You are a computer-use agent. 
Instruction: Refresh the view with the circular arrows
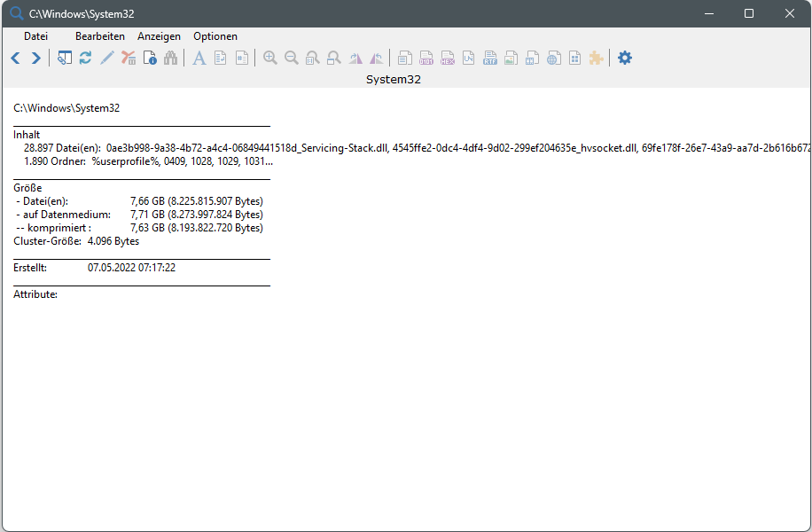pos(85,58)
